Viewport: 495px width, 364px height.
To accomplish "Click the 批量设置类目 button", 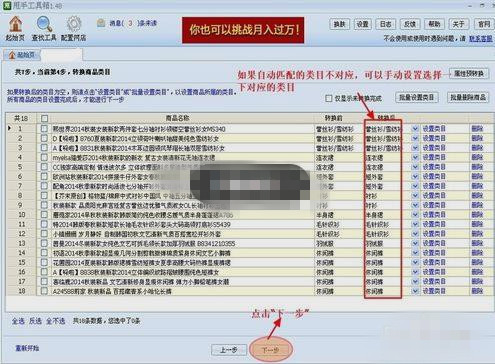I will (417, 97).
